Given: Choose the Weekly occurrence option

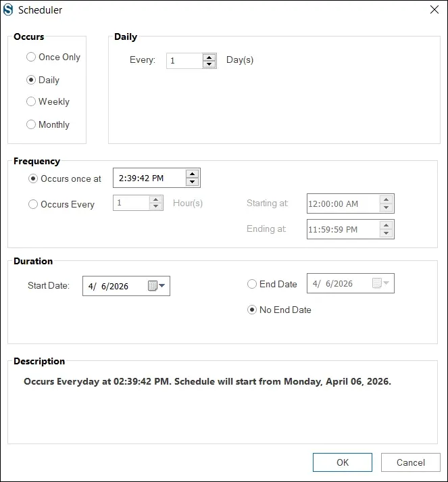Looking at the screenshot, I should pos(48,101).
